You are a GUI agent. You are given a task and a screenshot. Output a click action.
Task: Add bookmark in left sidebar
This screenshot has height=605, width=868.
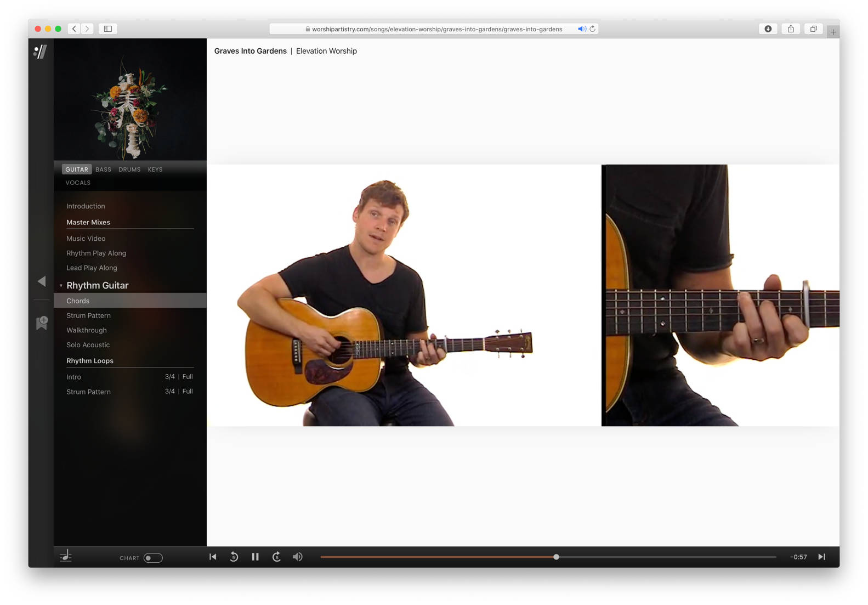coord(42,323)
